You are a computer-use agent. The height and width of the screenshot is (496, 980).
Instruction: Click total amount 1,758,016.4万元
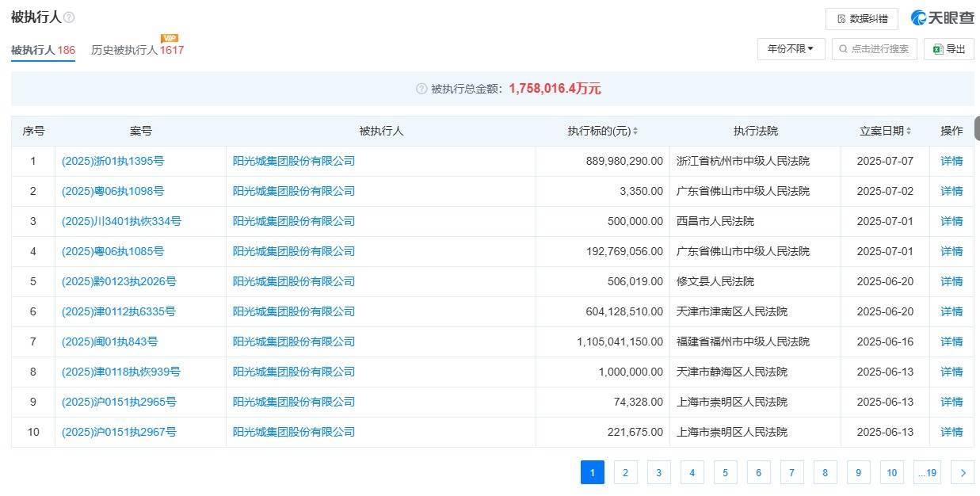tap(555, 89)
